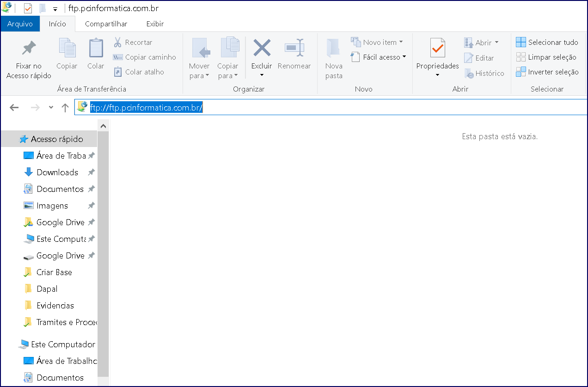This screenshot has height=387, width=588.
Task: Click title bar properties quick access icon
Action: click(x=28, y=8)
